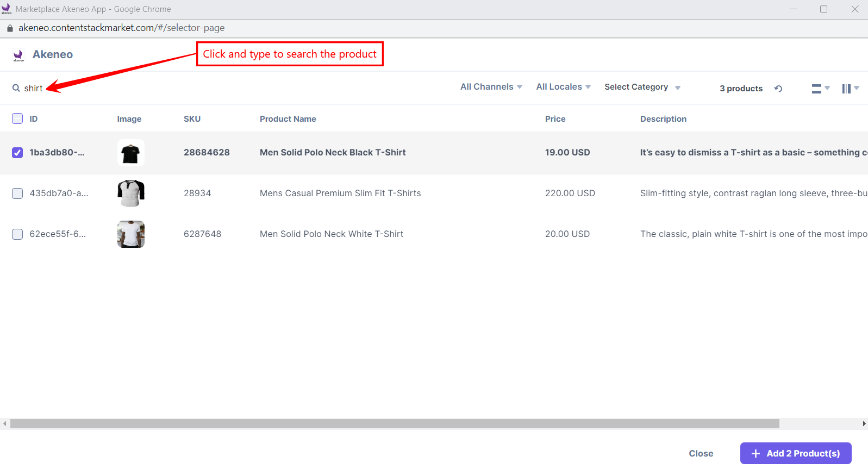This screenshot has width=868, height=475.
Task: Click the scrollbar right arrow
Action: pos(864,423)
